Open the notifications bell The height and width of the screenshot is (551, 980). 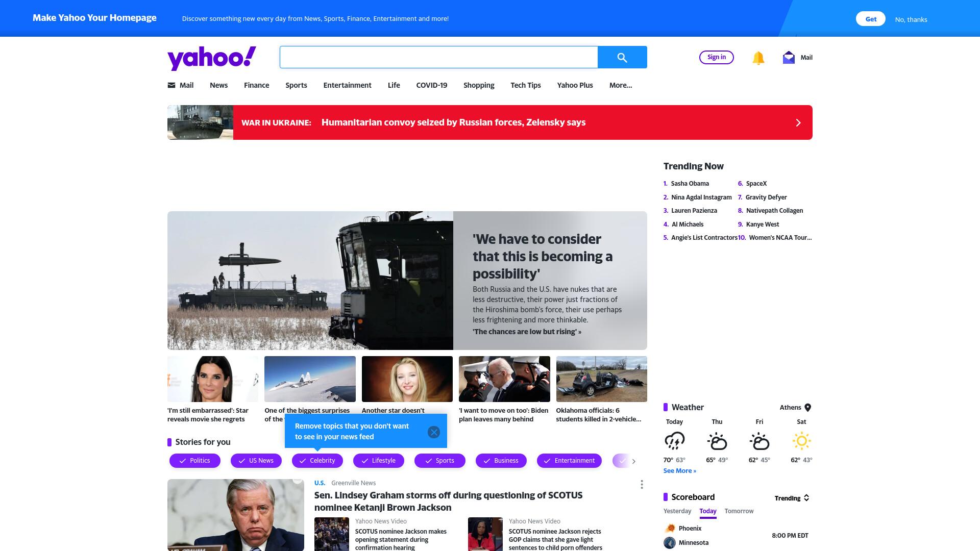(x=758, y=58)
